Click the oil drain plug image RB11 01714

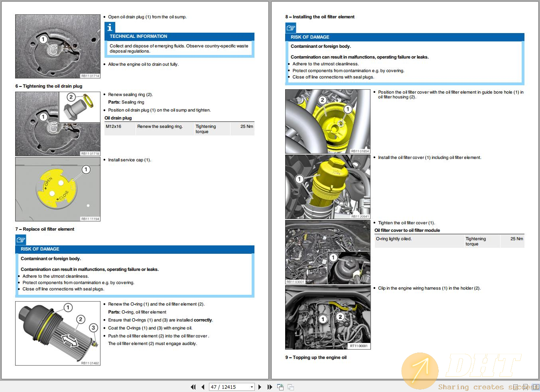coord(58,46)
